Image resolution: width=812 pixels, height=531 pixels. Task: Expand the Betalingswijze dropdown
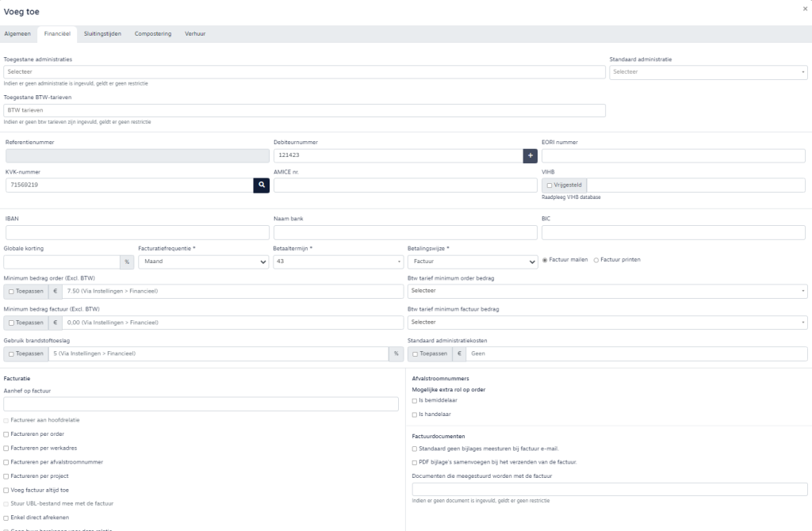tap(473, 262)
